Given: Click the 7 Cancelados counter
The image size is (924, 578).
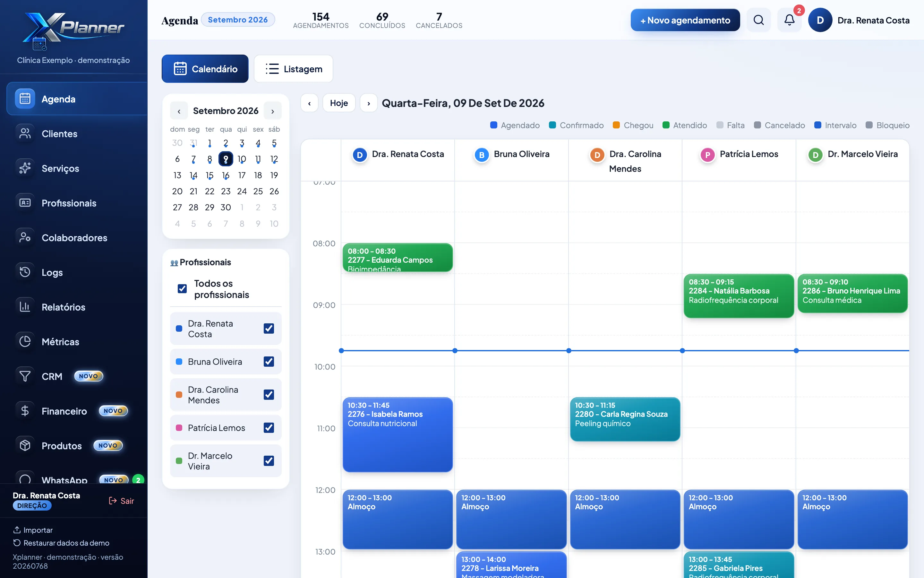Looking at the screenshot, I should click(x=439, y=20).
